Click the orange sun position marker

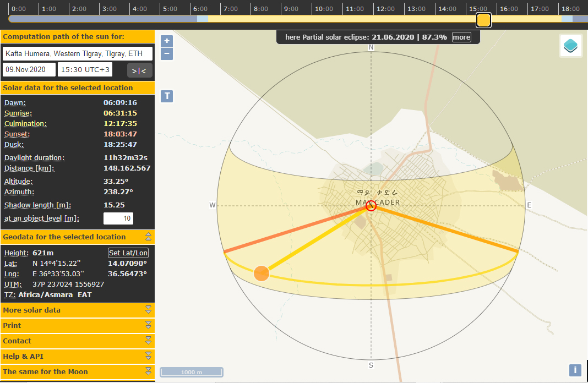point(262,273)
